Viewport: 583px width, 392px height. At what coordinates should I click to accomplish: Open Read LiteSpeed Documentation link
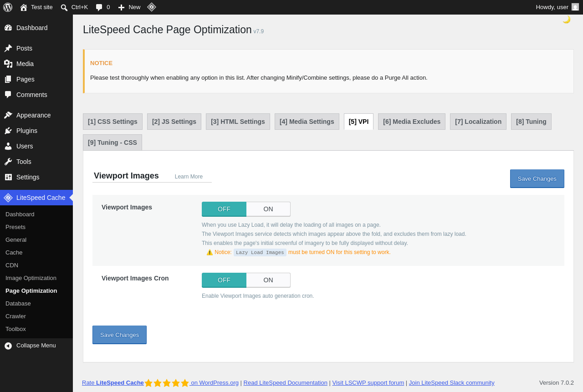coord(286,383)
